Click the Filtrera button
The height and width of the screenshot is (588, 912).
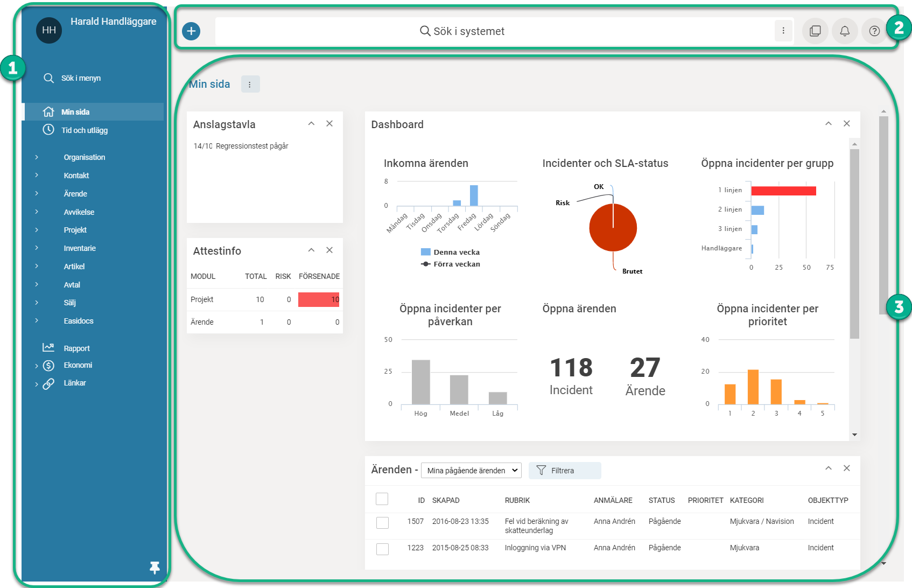click(x=564, y=471)
